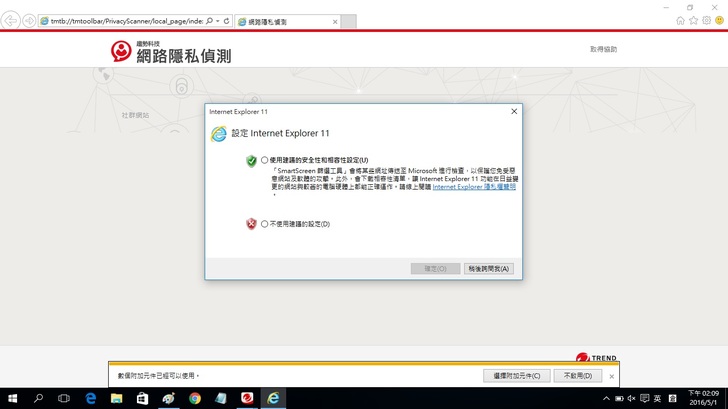Image resolution: width=728 pixels, height=409 pixels.
Task: Open Chrome from the taskbar
Action: point(194,398)
